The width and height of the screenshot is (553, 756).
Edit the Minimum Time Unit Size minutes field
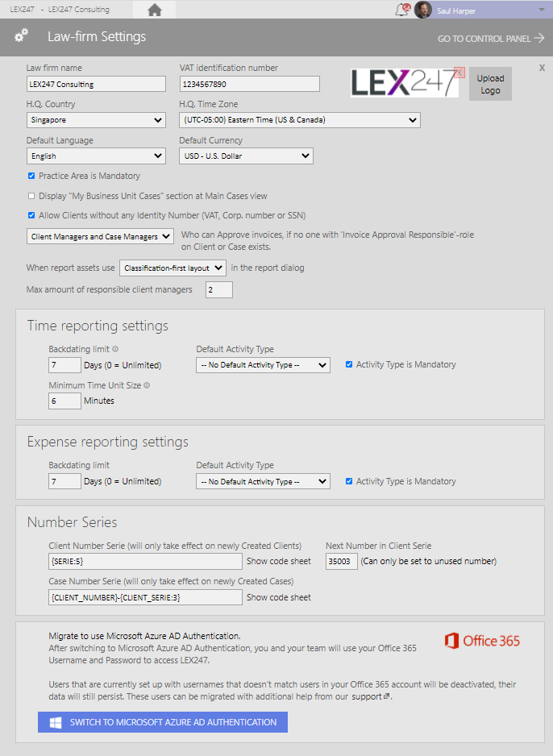tap(64, 401)
